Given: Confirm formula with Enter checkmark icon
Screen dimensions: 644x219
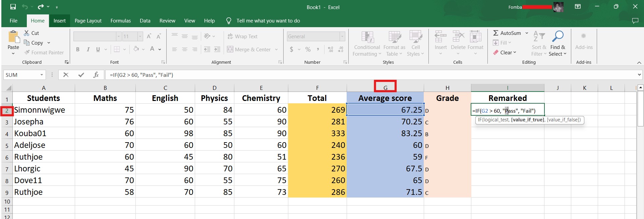Looking at the screenshot, I should tap(81, 75).
